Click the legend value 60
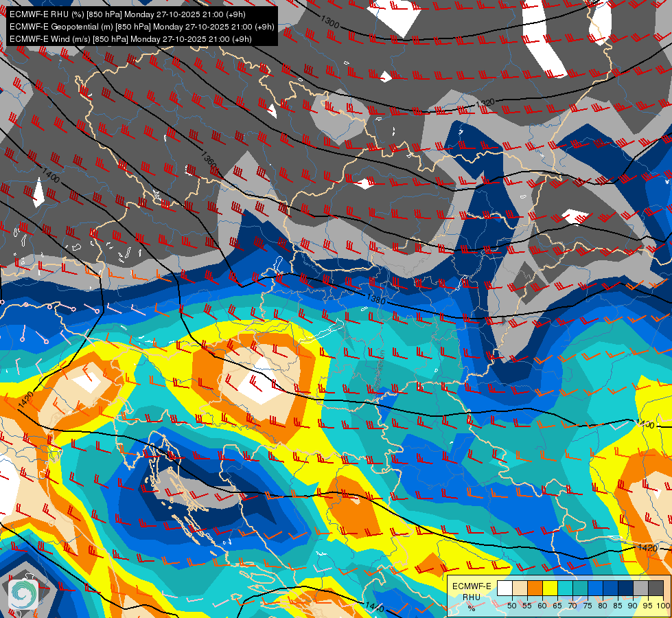This screenshot has height=618, width=672. click(x=542, y=606)
